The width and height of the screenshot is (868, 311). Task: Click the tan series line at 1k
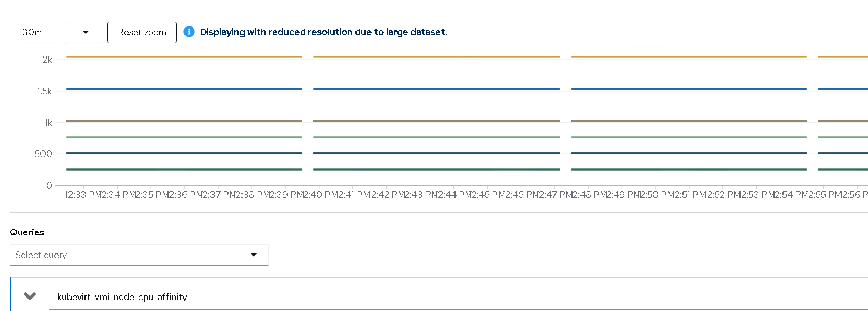point(184,121)
